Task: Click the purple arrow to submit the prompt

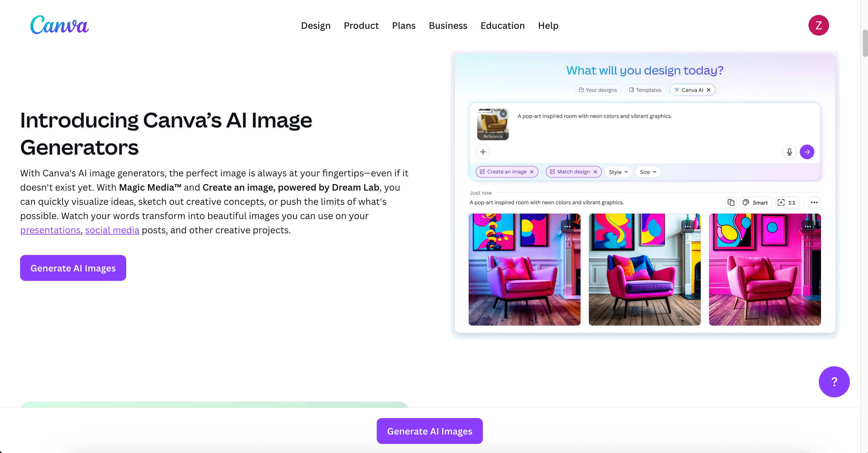Action: click(x=807, y=152)
